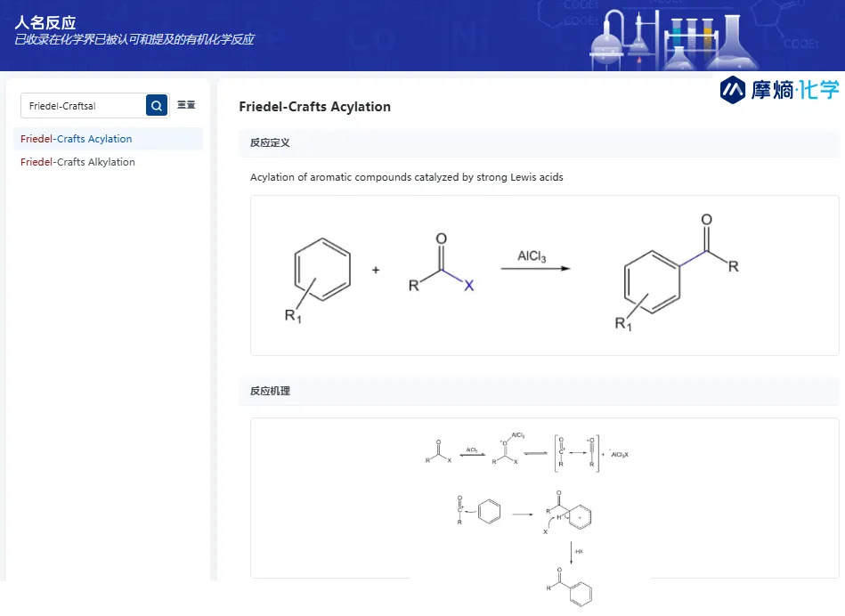Click the 摩熵化学 logo icon
Viewport: 845px width, 616px height.
733,89
